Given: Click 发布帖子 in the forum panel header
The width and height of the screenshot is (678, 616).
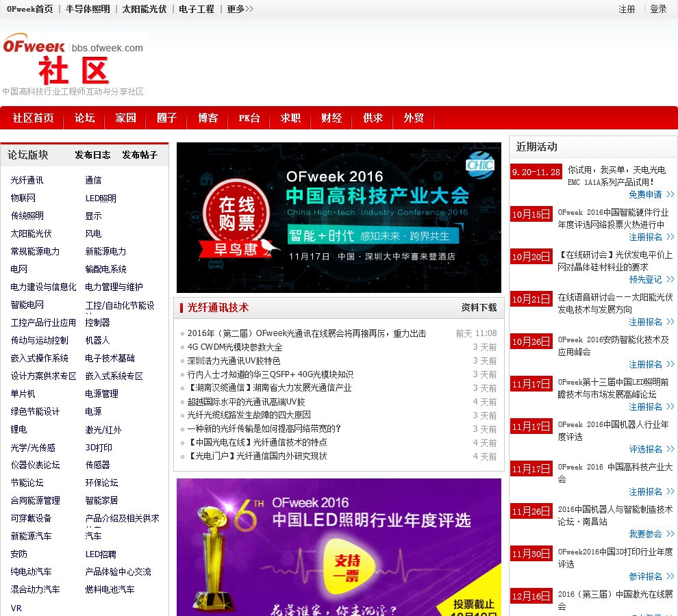Looking at the screenshot, I should 140,155.
